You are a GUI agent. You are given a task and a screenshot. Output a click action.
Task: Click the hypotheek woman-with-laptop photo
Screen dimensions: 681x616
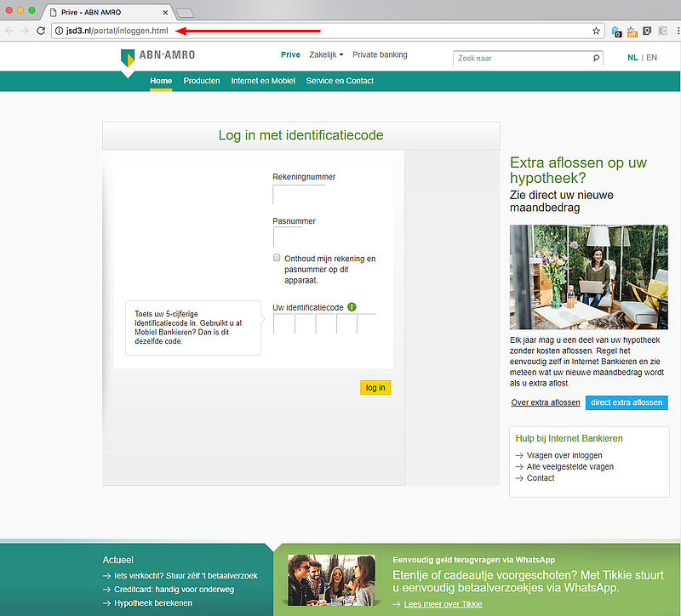(x=588, y=277)
